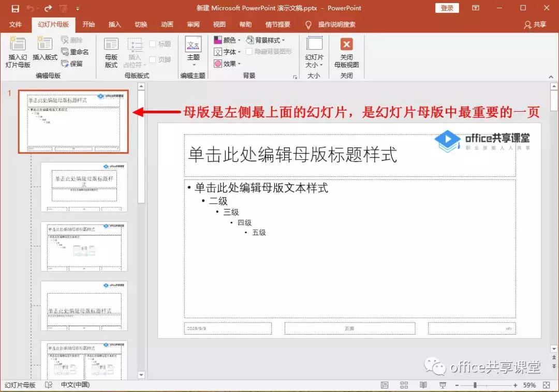Screen dimensions: 559x392
Task: Toggle Hide Background Graphics (隐藏背景图形)
Action: click(x=269, y=52)
